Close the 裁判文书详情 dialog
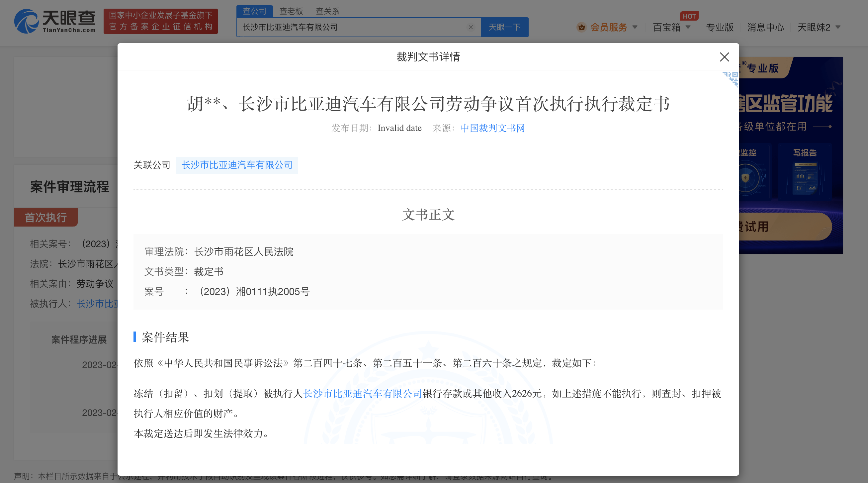The height and width of the screenshot is (483, 868). click(724, 56)
